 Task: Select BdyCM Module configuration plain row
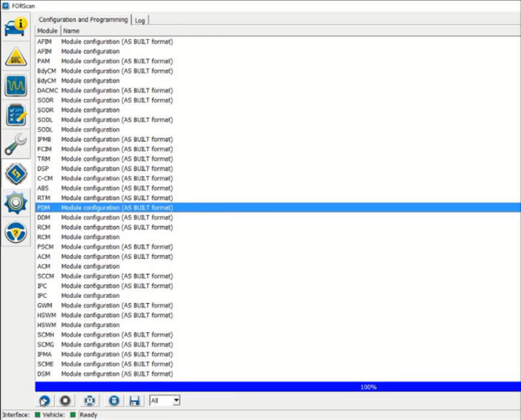(x=278, y=81)
